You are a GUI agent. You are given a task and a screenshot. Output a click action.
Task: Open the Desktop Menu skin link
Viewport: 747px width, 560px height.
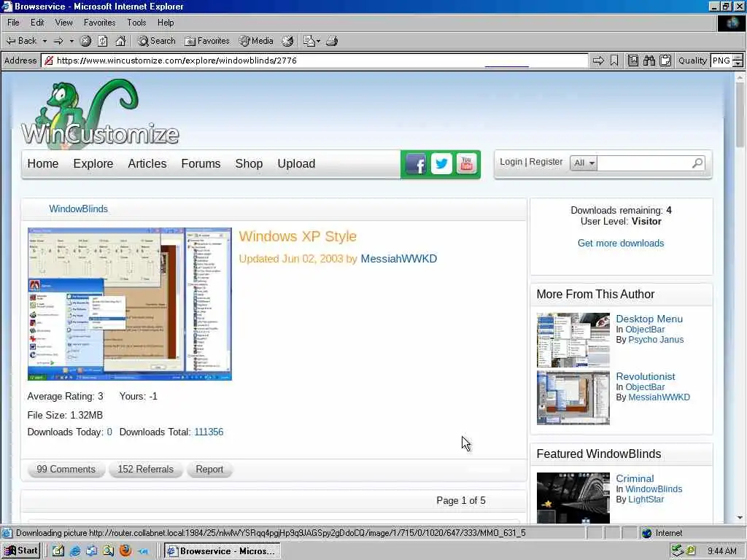point(649,319)
